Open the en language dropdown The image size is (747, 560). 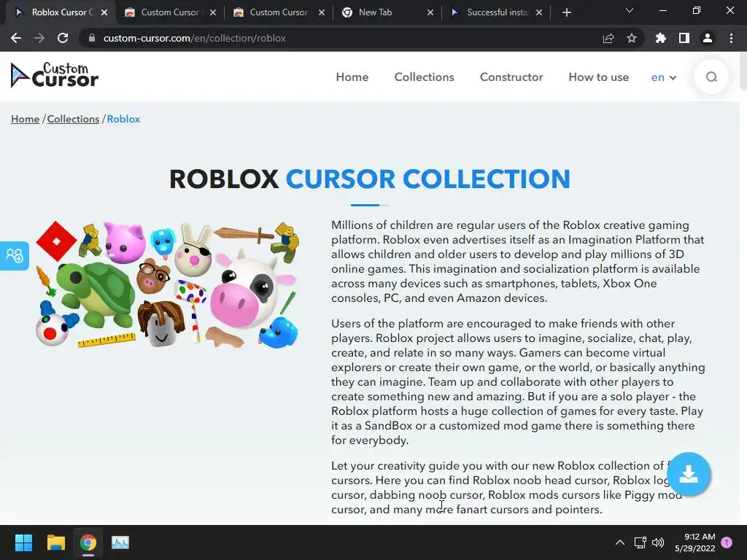pos(664,77)
